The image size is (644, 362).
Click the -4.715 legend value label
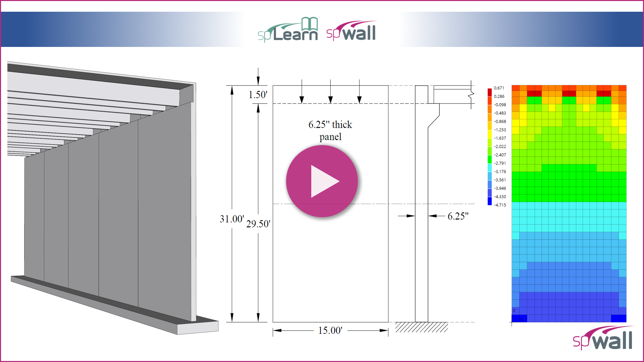tap(500, 205)
